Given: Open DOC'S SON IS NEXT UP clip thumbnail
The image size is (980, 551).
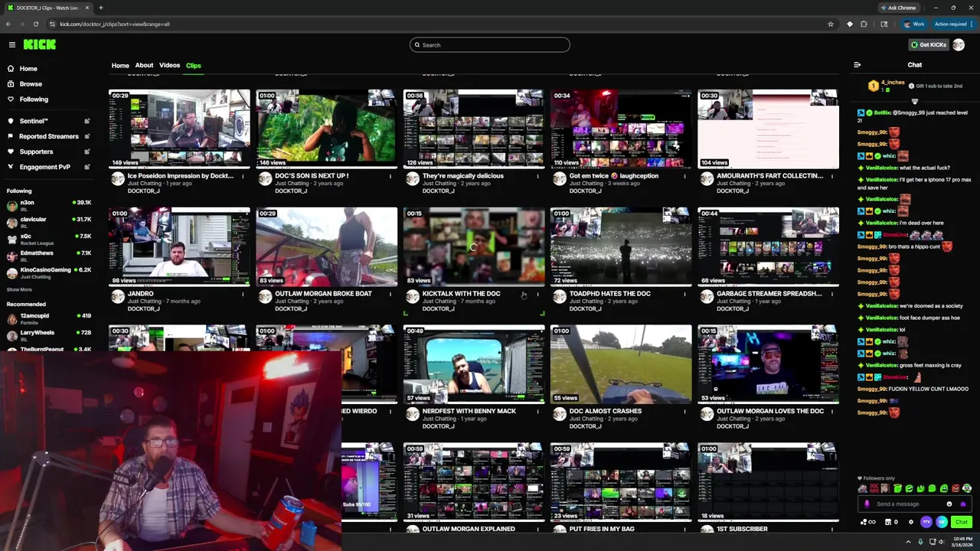Looking at the screenshot, I should click(x=326, y=129).
